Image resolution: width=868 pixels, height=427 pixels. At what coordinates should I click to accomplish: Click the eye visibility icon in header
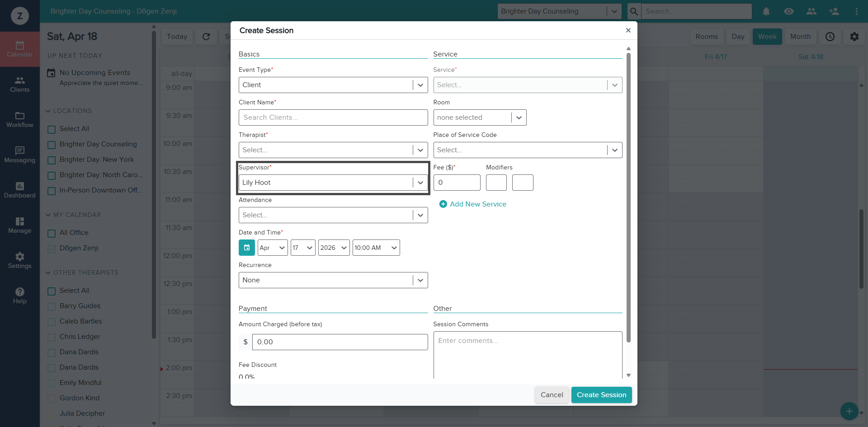tap(789, 11)
